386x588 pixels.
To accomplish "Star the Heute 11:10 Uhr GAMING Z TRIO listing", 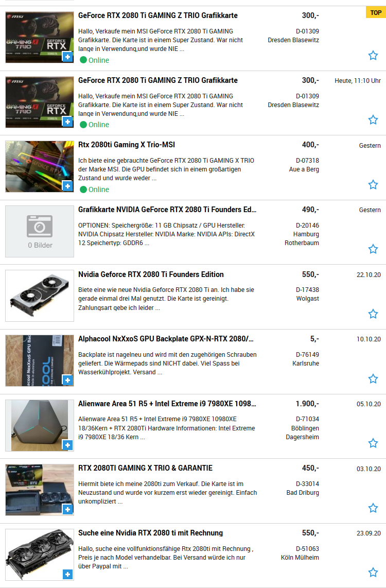I will (373, 120).
